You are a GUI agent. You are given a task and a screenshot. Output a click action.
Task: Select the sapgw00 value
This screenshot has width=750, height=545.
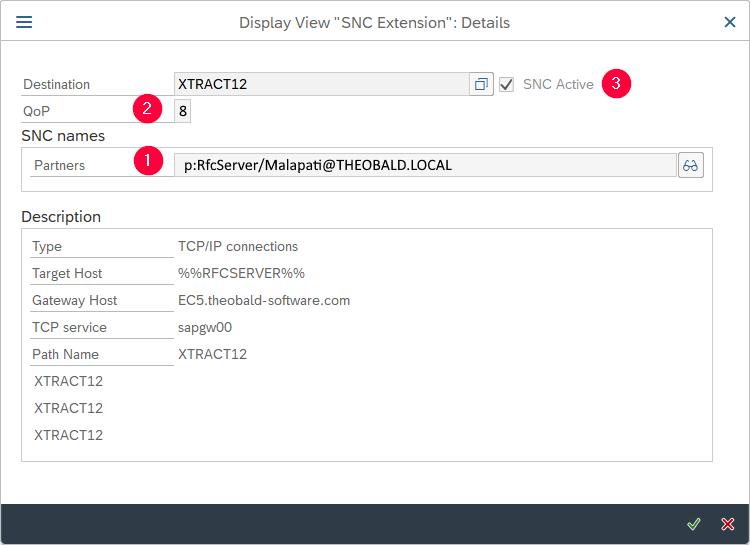pyautogui.click(x=205, y=327)
